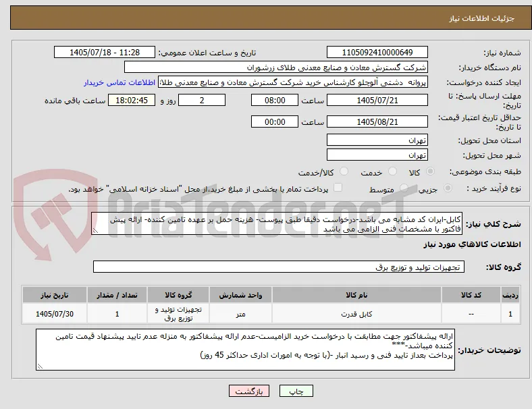Click the resize handle of description textarea
The height and width of the screenshot is (409, 532).
95,231
